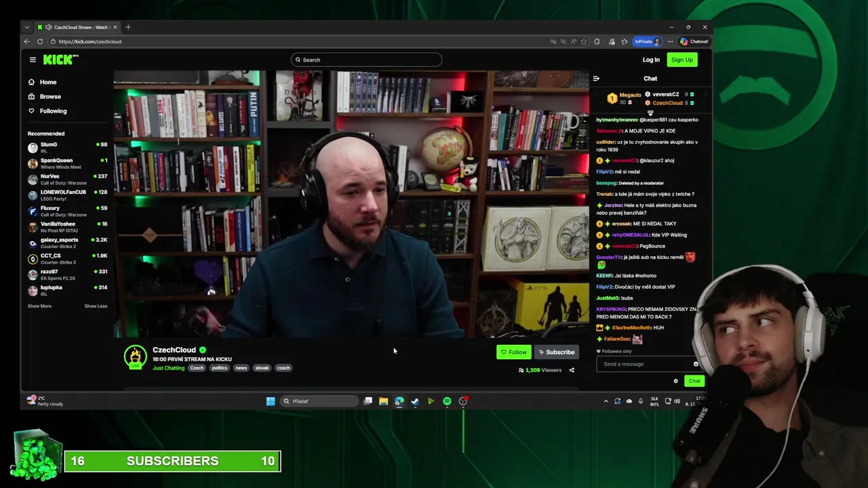Open Task View from taskbar
This screenshot has height=488, width=868.
tap(368, 401)
